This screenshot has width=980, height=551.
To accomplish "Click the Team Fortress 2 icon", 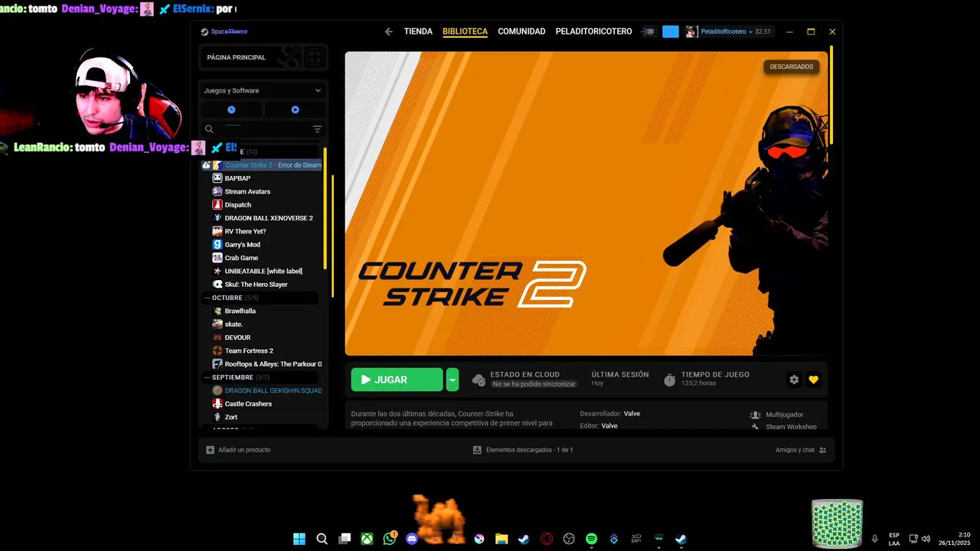I will click(217, 350).
